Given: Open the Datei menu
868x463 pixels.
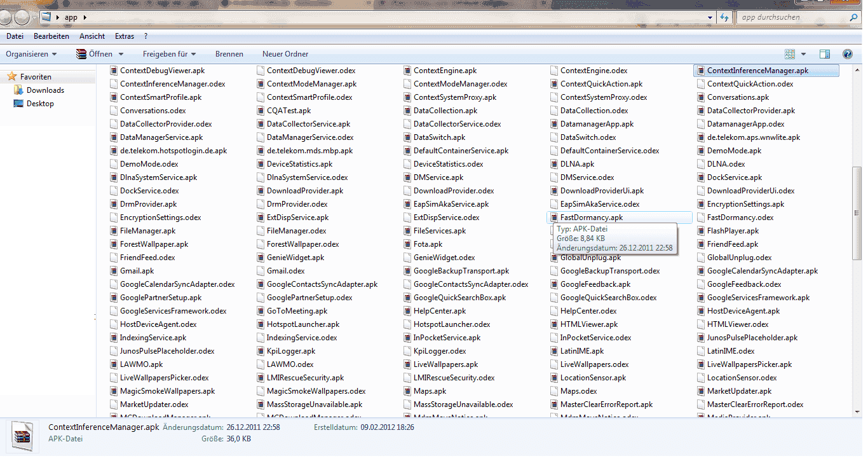Looking at the screenshot, I should tap(15, 36).
